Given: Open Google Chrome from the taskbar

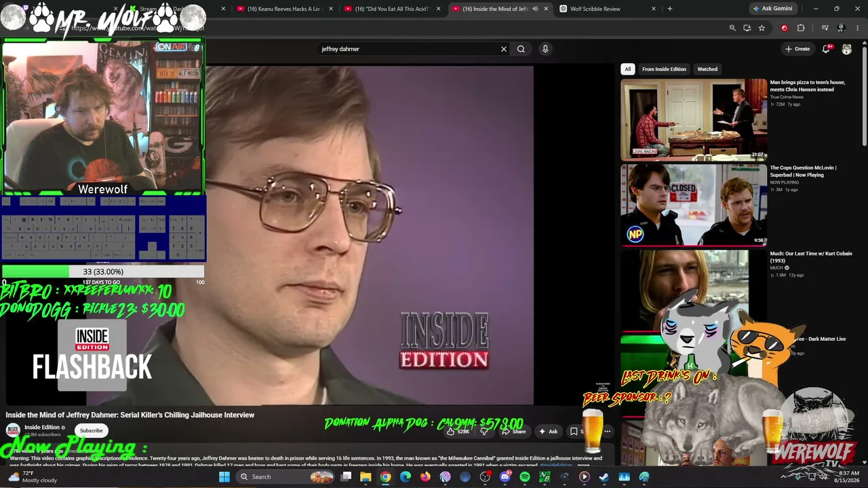Looking at the screenshot, I should [x=385, y=476].
